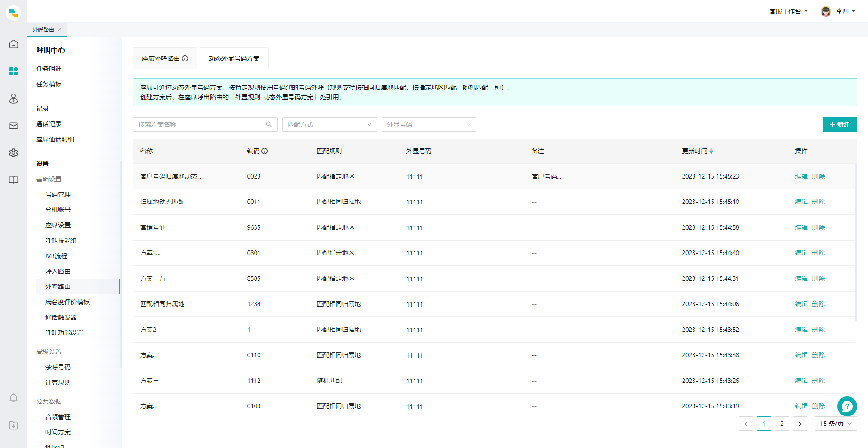Screen dimensions: 868x448
Task: Delete the 方案2 row
Action: (x=818, y=330)
